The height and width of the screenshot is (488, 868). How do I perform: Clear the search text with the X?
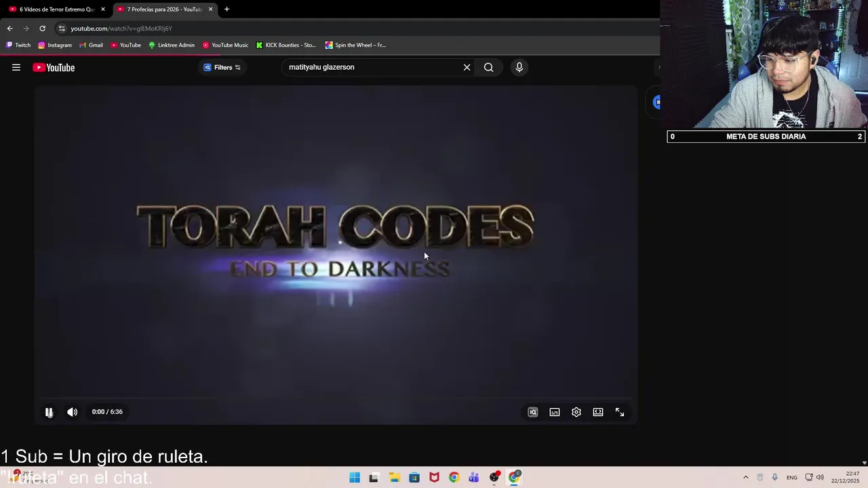tap(467, 67)
